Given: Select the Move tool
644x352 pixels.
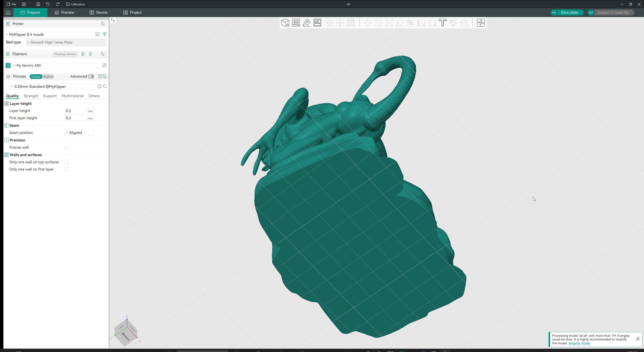Looking at the screenshot, I should pos(368,23).
